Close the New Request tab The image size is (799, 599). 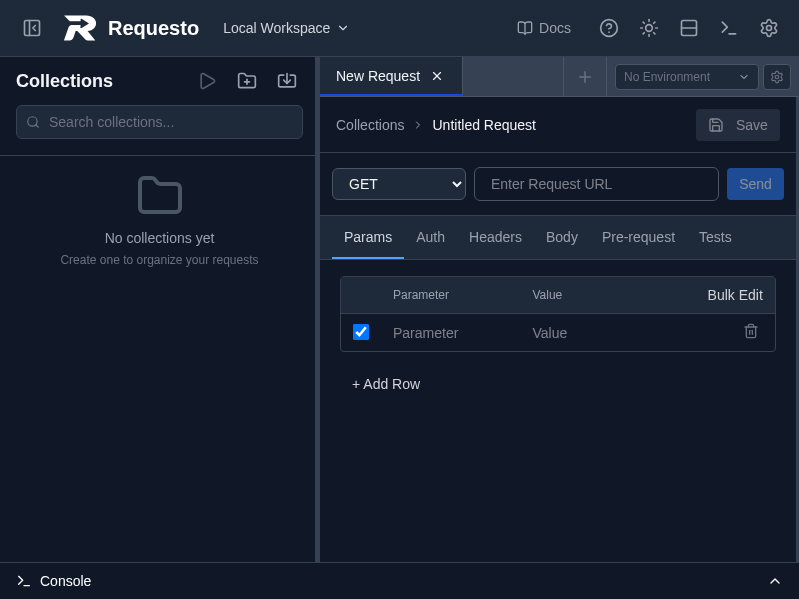click(x=437, y=76)
